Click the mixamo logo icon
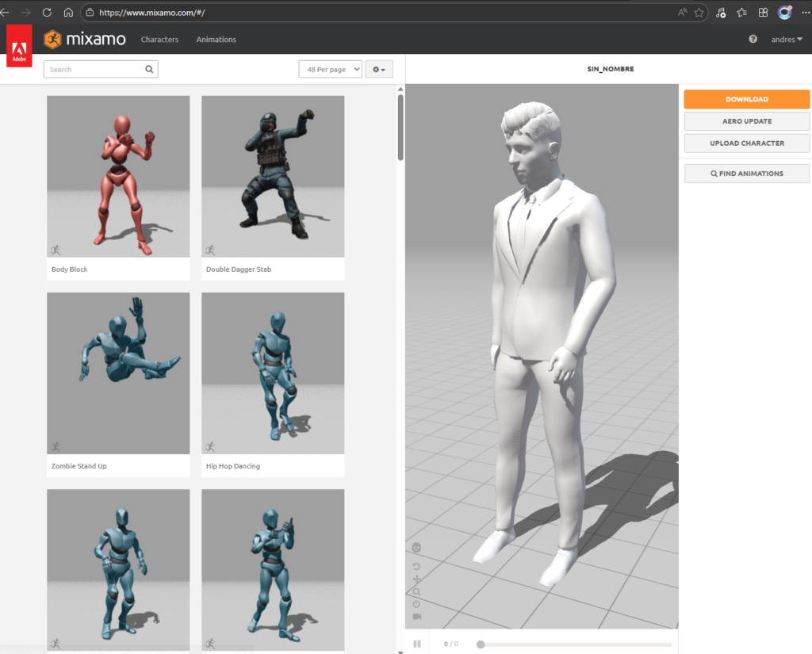This screenshot has width=812, height=654. click(53, 39)
